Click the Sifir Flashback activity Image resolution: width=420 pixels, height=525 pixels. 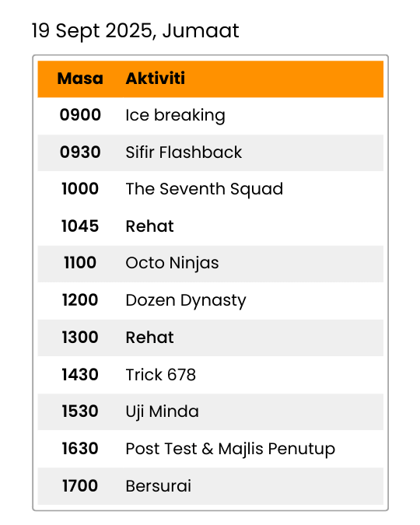click(x=184, y=152)
